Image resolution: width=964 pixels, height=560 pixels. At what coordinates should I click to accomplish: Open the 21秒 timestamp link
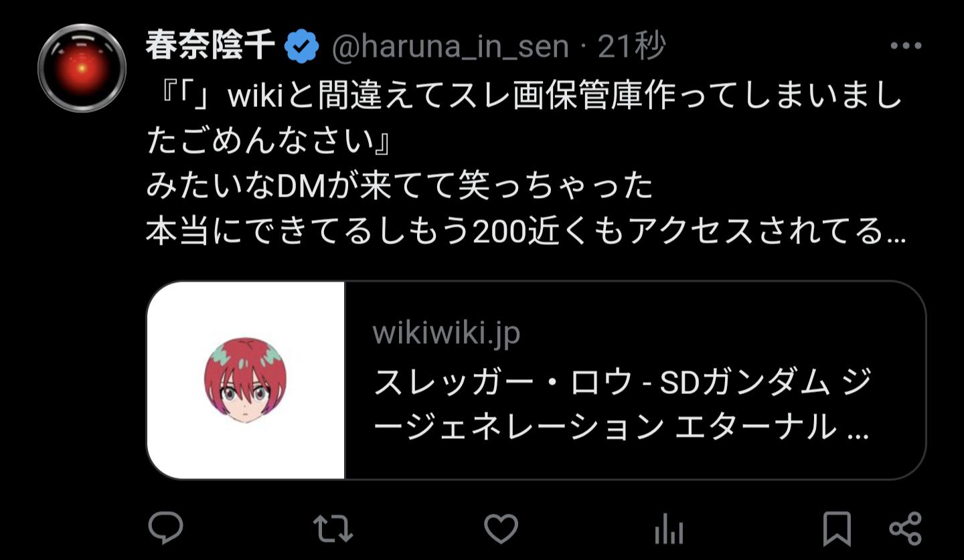631,47
